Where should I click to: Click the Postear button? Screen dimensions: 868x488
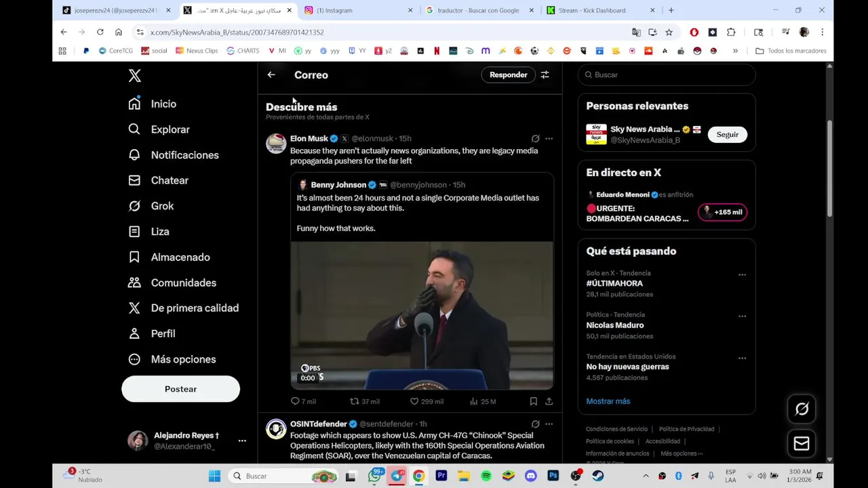click(180, 389)
